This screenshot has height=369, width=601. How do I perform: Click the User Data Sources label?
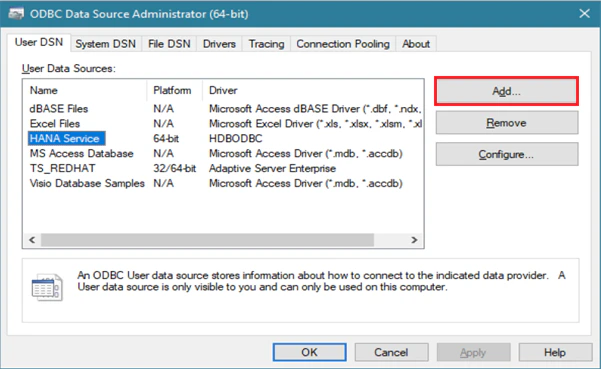69,69
